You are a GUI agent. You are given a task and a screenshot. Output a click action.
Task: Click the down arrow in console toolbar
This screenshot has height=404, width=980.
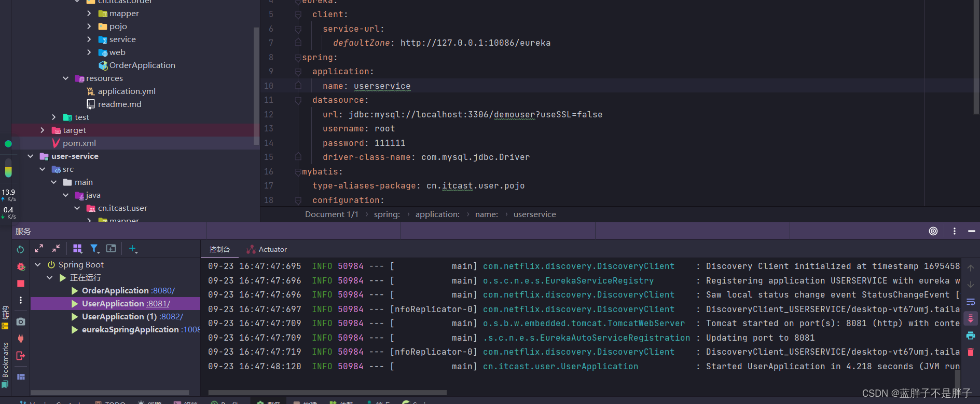(x=971, y=285)
